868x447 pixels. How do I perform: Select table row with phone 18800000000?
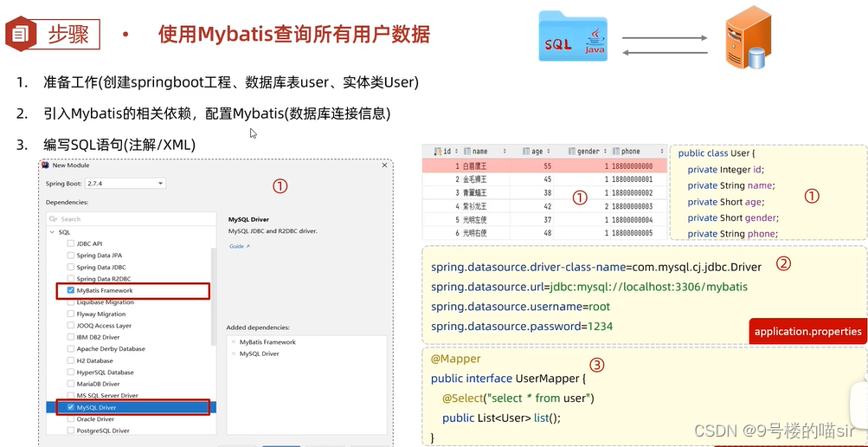[544, 165]
